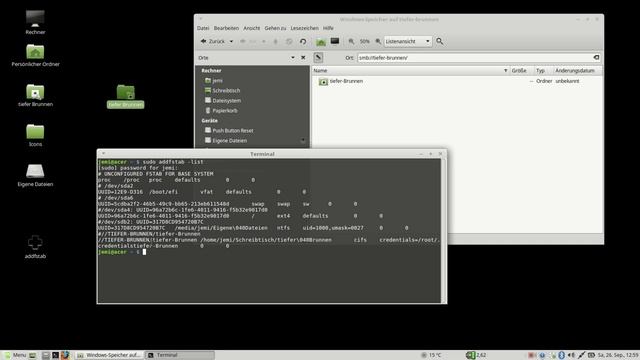This screenshot has height=360, width=640.
Task: Click the Geräte sidebar section header
Action: (209, 121)
